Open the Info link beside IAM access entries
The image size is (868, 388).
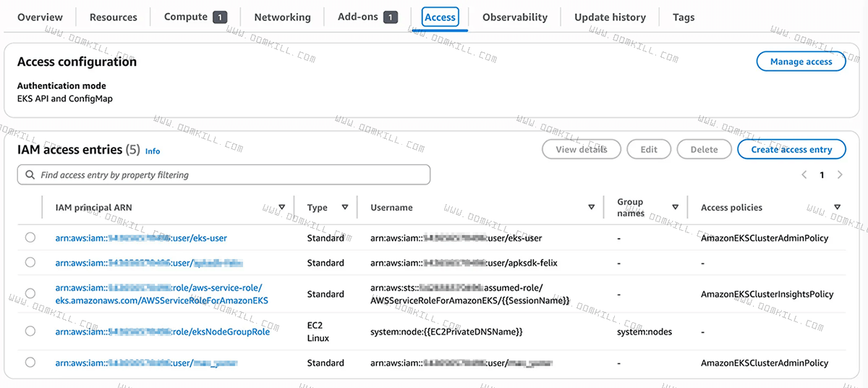153,151
